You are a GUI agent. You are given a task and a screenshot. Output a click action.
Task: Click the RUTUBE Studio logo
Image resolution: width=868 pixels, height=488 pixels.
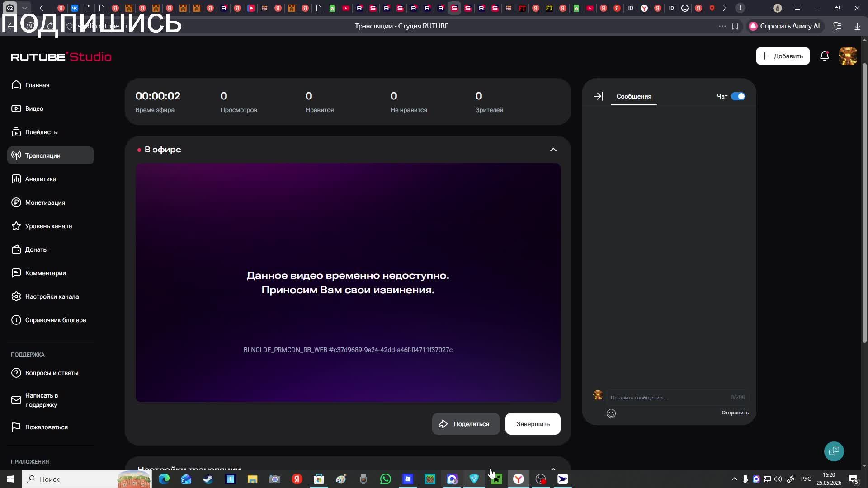click(61, 56)
